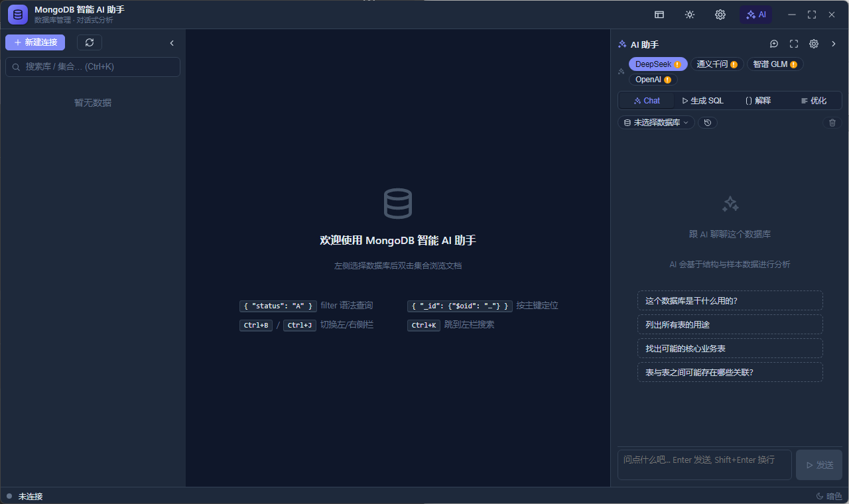Expand the AI assistant panel to fullscreen
The height and width of the screenshot is (504, 849).
point(794,44)
